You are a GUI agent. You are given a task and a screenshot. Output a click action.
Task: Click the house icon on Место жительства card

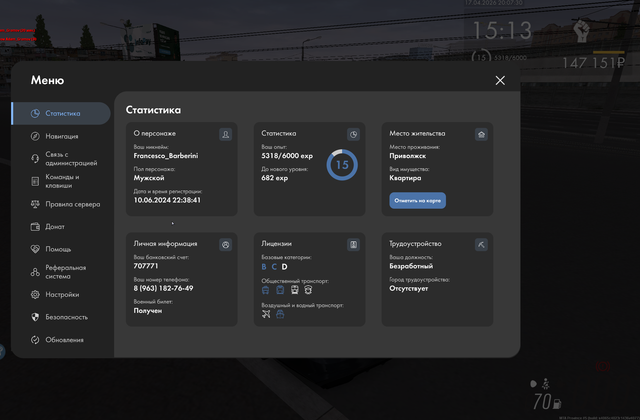point(481,134)
